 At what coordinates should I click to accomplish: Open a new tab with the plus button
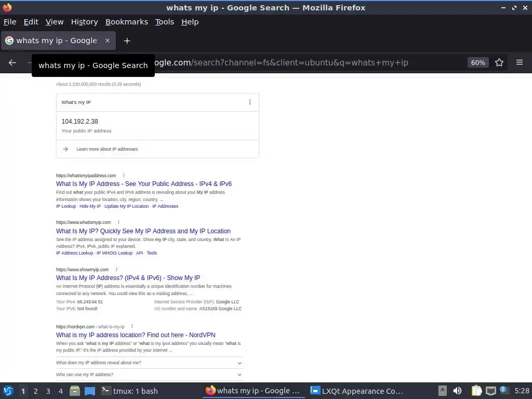pos(127,41)
